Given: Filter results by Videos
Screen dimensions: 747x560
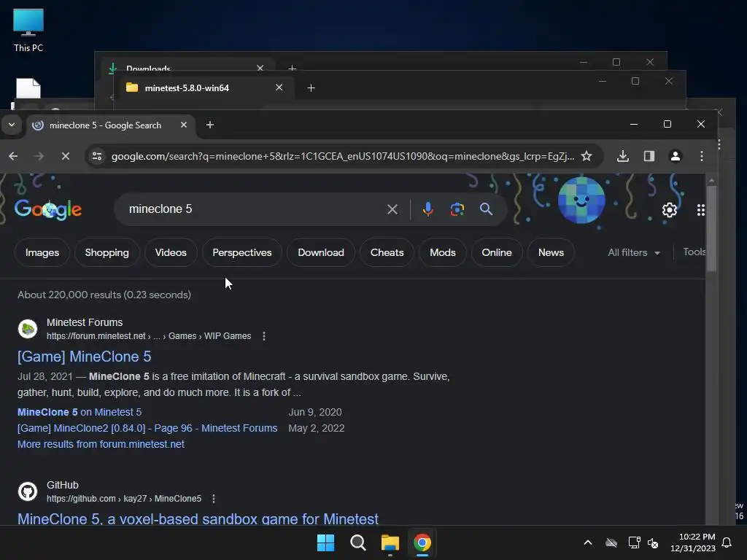Looking at the screenshot, I should coord(171,252).
